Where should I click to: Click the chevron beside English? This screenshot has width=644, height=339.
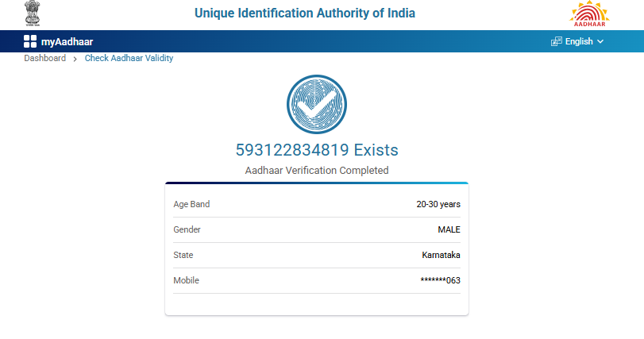600,41
